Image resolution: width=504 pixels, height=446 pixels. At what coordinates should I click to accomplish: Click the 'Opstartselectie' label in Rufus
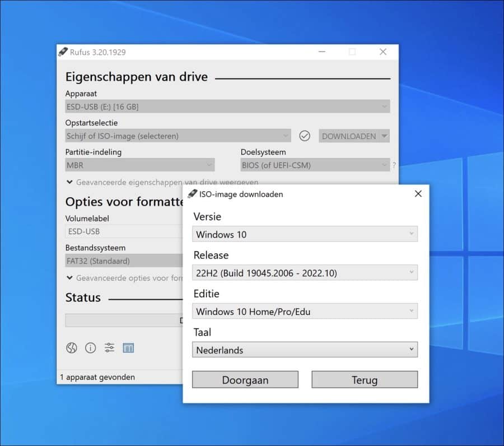[x=91, y=123]
